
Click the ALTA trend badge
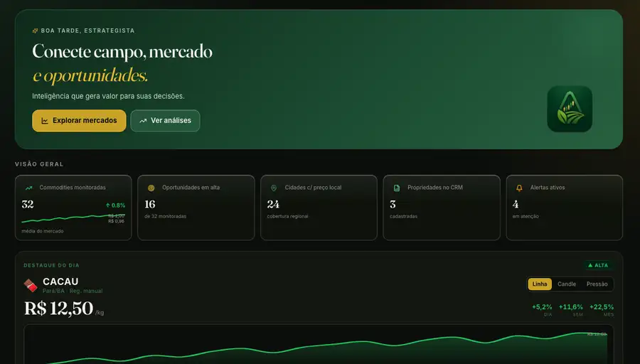click(x=598, y=265)
